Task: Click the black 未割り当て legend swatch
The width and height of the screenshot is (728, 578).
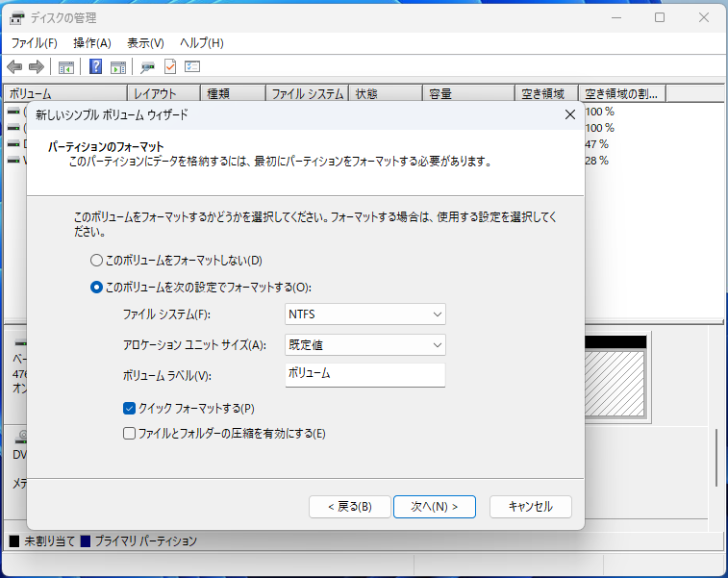Action: (x=14, y=541)
